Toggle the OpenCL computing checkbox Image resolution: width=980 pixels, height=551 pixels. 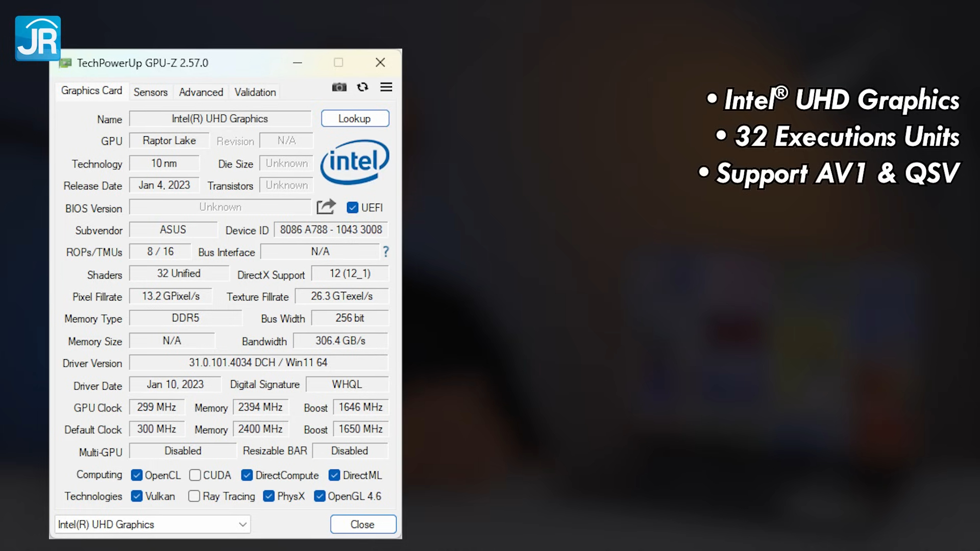click(137, 475)
